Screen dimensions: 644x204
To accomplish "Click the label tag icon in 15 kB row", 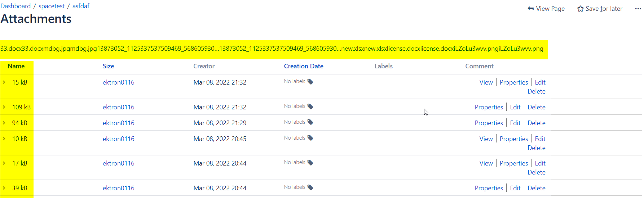I will point(310,82).
